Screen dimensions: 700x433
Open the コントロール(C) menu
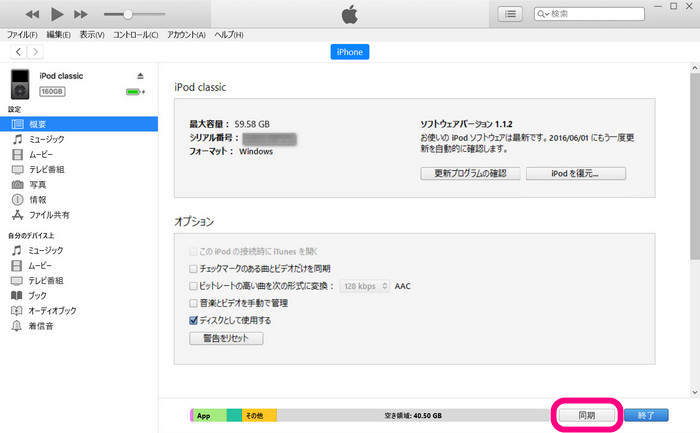click(x=135, y=35)
